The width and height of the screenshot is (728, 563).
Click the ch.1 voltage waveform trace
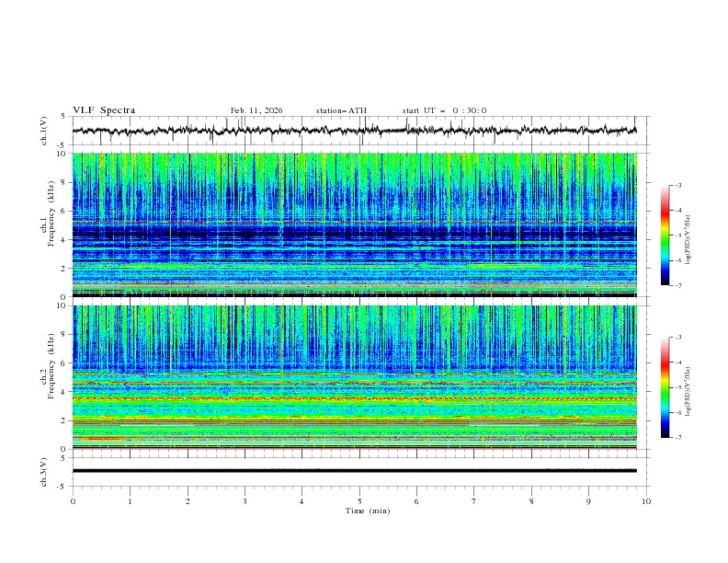(x=354, y=131)
